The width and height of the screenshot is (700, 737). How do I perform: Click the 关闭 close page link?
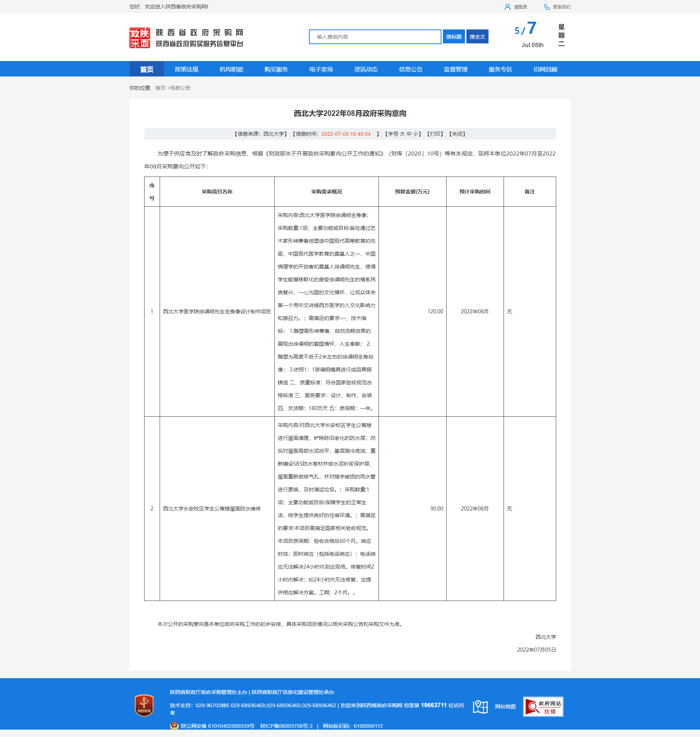(x=457, y=134)
